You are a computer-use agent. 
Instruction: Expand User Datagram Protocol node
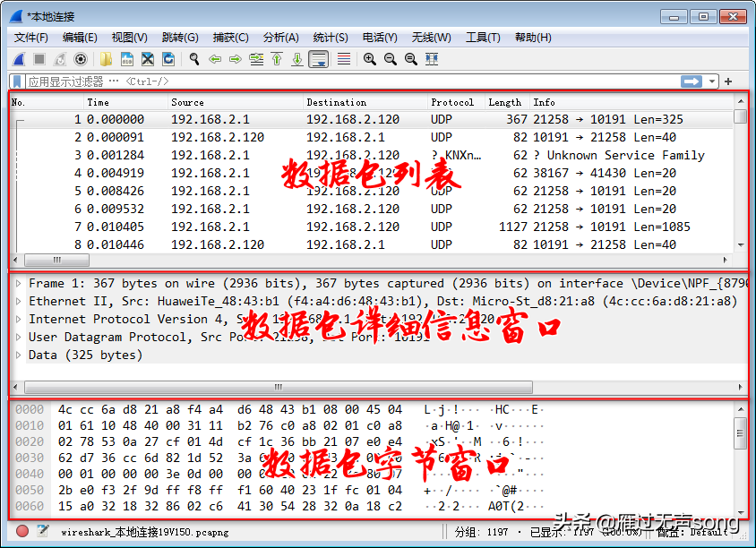(18, 337)
